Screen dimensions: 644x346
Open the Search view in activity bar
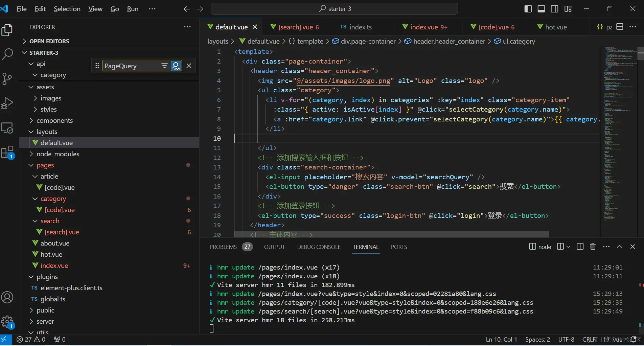pos(7,54)
